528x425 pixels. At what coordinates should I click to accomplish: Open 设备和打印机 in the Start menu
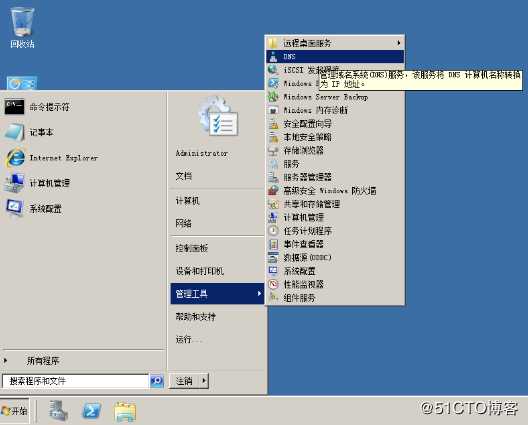199,271
